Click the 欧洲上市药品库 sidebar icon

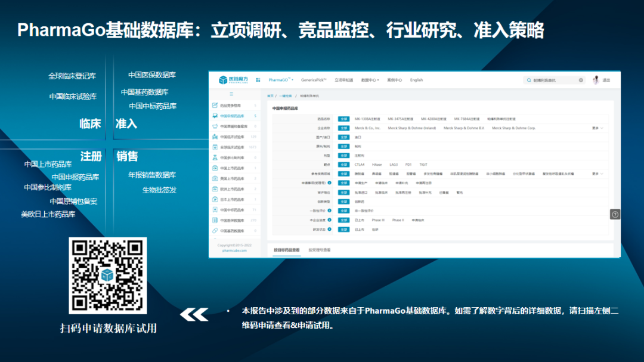pos(215,189)
